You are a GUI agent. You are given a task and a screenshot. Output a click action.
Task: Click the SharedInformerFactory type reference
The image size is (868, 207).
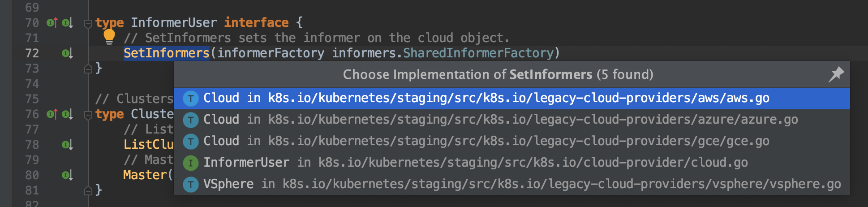pos(478,53)
